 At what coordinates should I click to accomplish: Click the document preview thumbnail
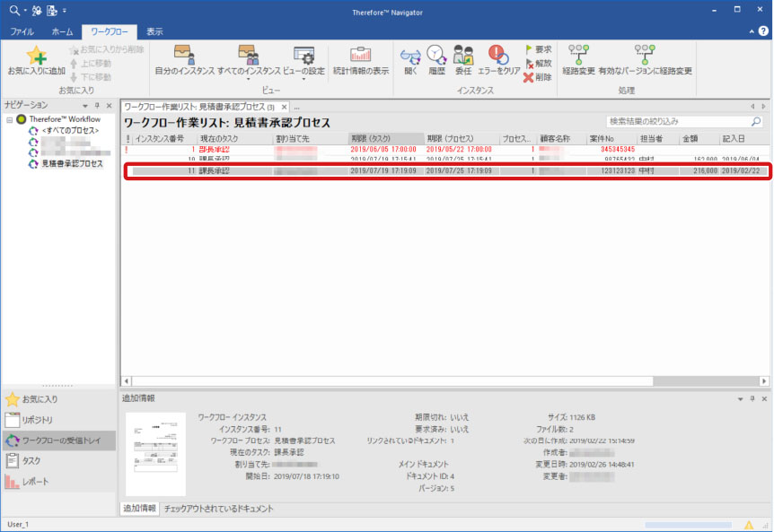point(155,453)
